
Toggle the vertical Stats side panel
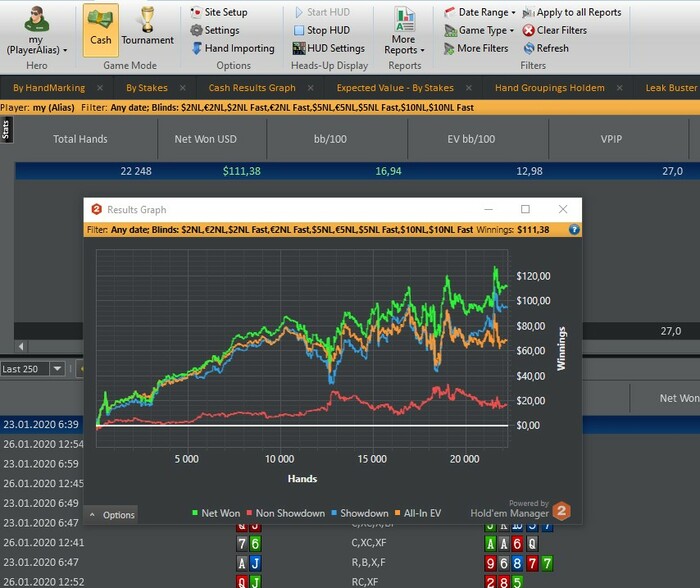tap(6, 130)
